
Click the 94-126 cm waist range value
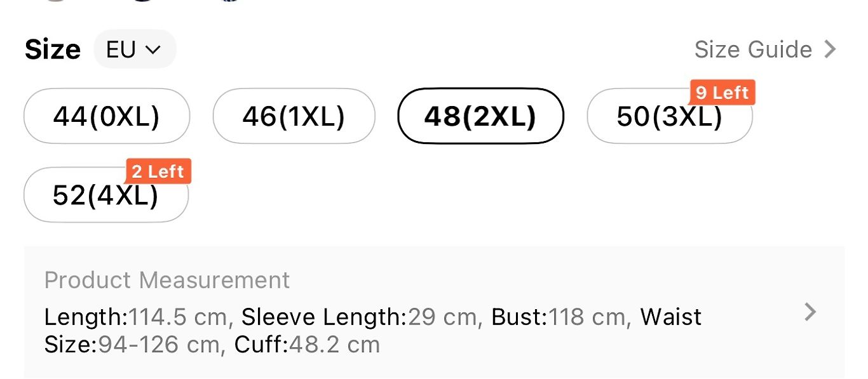[x=159, y=345]
